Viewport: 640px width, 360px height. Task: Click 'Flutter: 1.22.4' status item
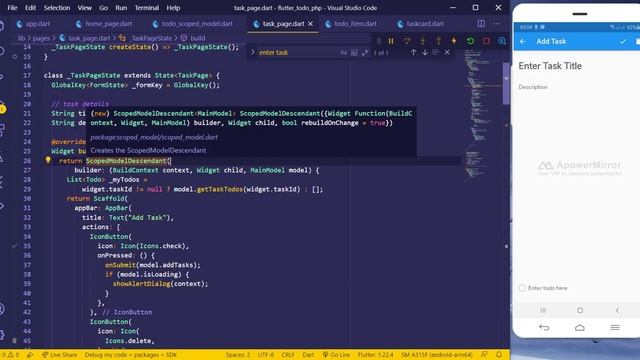click(375, 355)
